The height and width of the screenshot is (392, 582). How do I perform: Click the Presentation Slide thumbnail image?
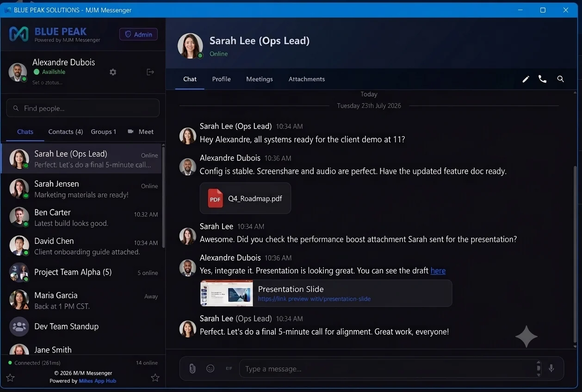coord(227,293)
